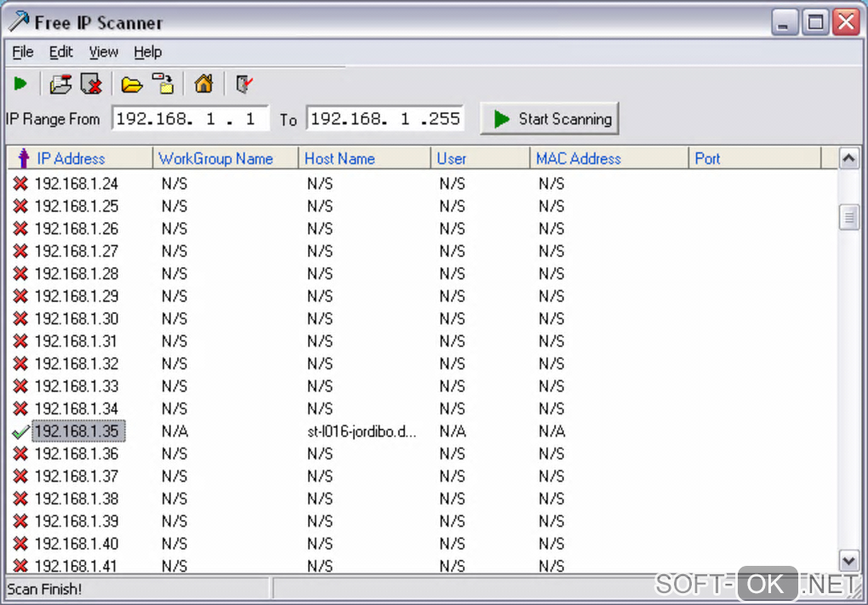Click the export list toolbar icon

pos(163,83)
